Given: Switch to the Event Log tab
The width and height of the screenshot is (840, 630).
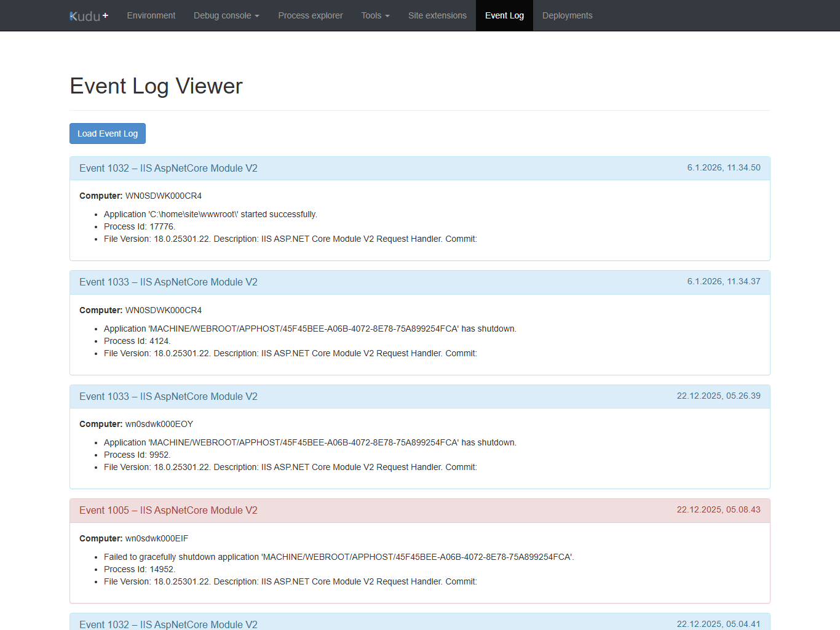Looking at the screenshot, I should pyautogui.click(x=504, y=15).
